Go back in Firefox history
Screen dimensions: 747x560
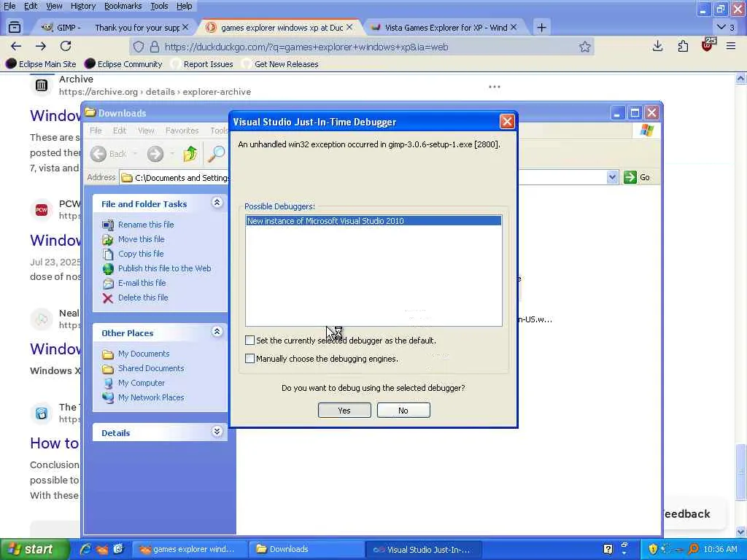tap(16, 46)
